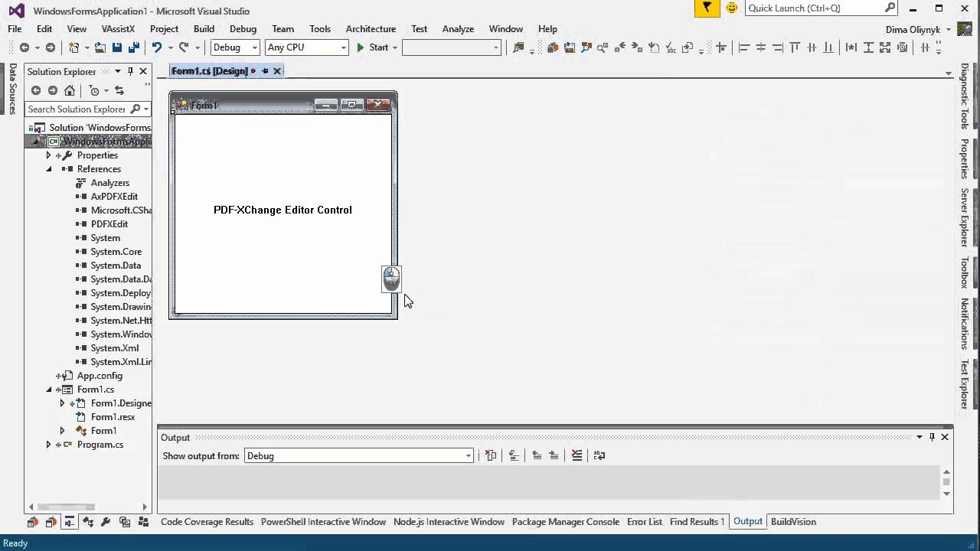
Task: Click the Save All toolbar icon
Action: (x=134, y=47)
